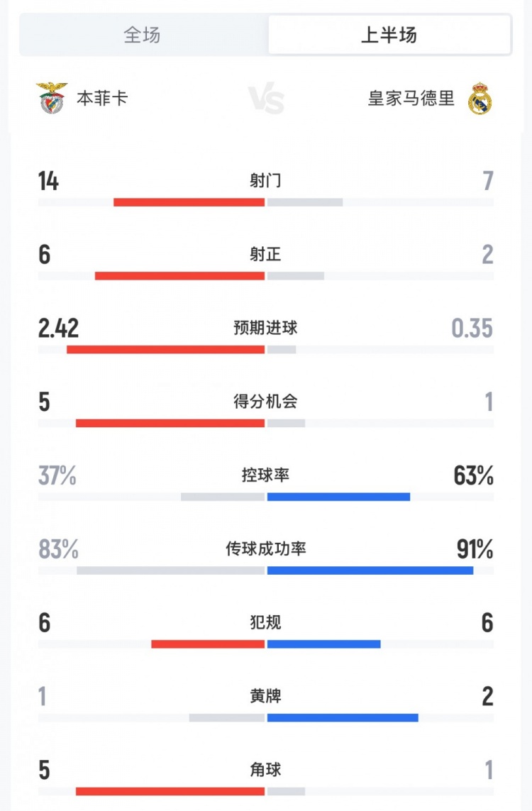Click the 预期进球 stat label
The width and height of the screenshot is (532, 811).
pyautogui.click(x=266, y=328)
